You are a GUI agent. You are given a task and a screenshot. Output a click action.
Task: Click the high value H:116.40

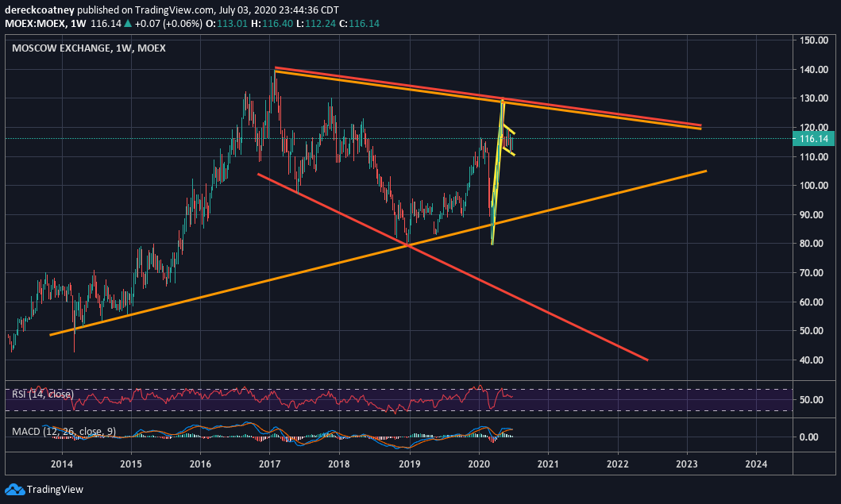272,24
